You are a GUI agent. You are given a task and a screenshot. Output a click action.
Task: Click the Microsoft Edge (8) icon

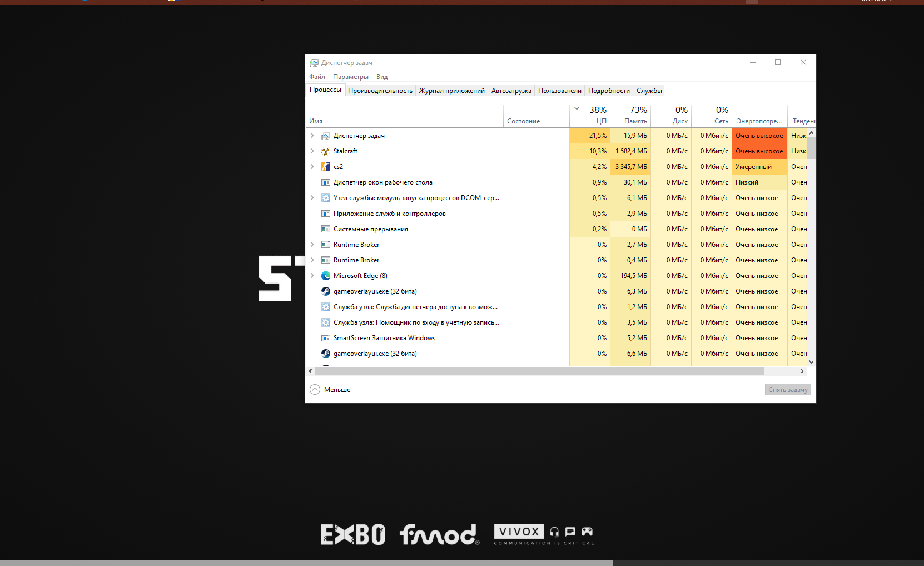point(326,276)
